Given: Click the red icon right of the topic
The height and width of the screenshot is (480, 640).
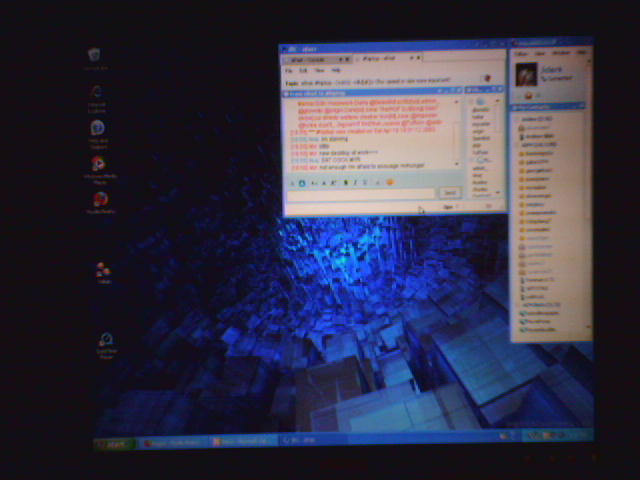Looking at the screenshot, I should [x=487, y=79].
